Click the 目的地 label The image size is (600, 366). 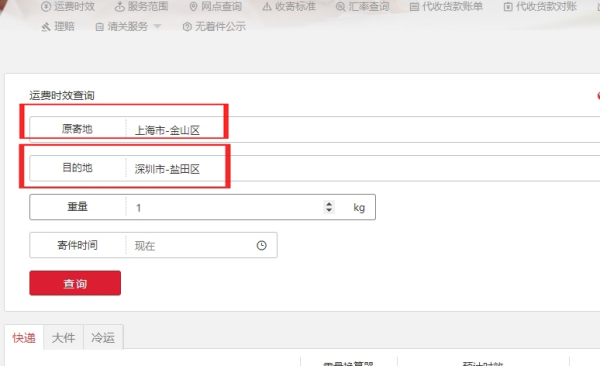(77, 168)
